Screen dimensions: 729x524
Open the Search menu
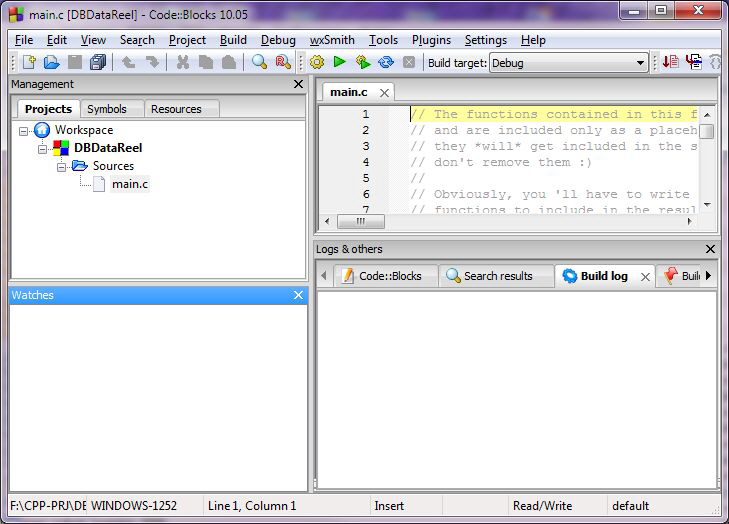point(137,40)
